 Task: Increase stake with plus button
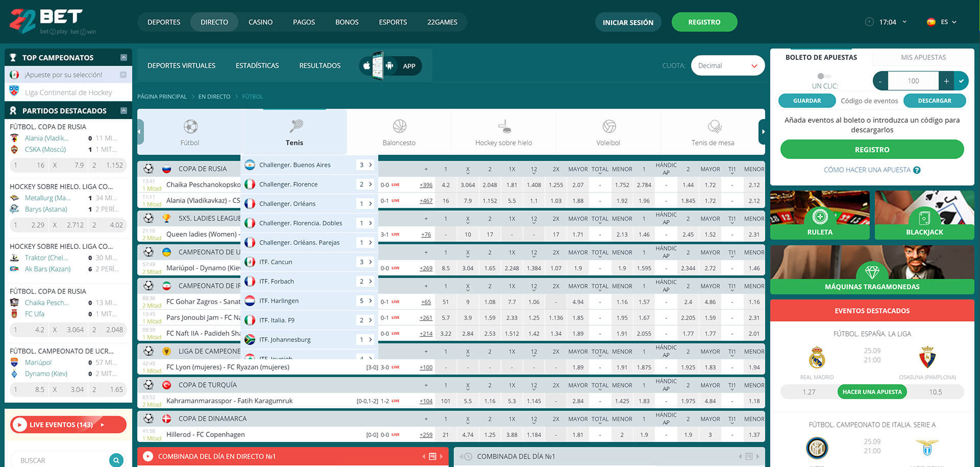pos(946,81)
